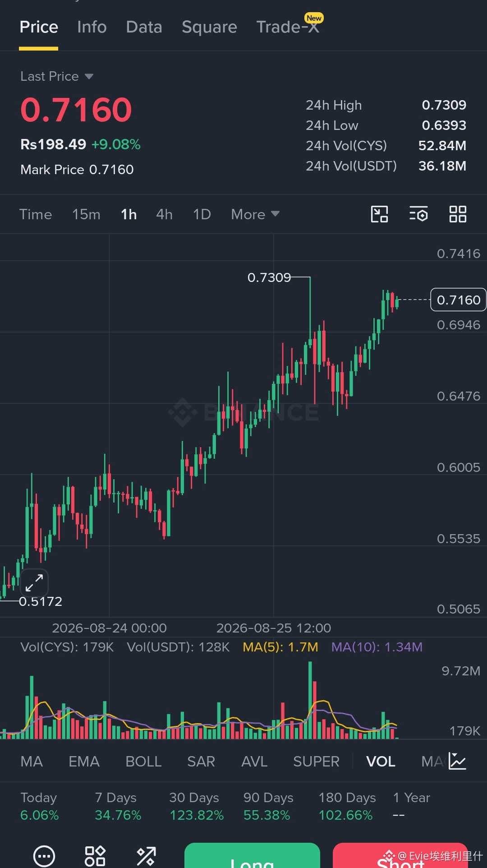The width and height of the screenshot is (487, 868).
Task: Tap Today 6.06% performance
Action: [40, 806]
